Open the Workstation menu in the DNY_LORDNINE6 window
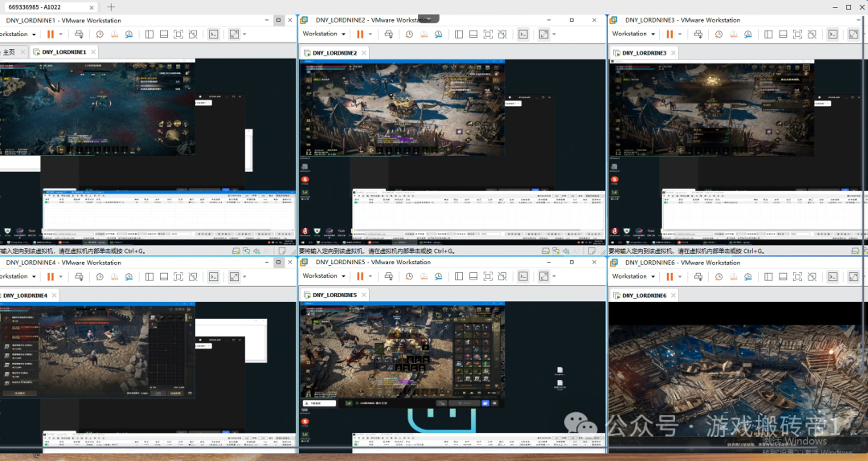Image resolution: width=868 pixels, height=461 pixels. 633,276
